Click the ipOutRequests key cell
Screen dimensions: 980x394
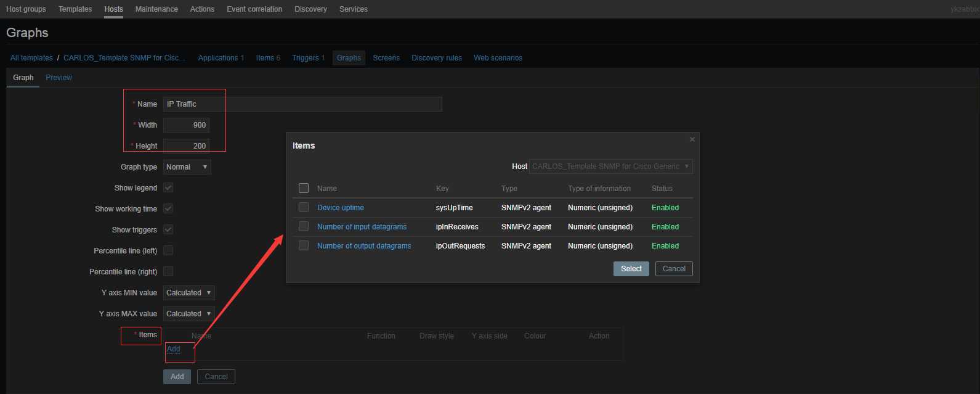[461, 246]
